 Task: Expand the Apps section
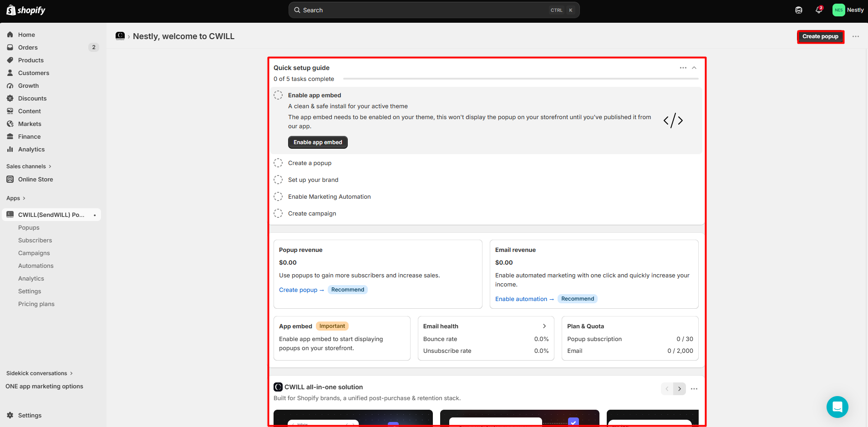(16, 198)
